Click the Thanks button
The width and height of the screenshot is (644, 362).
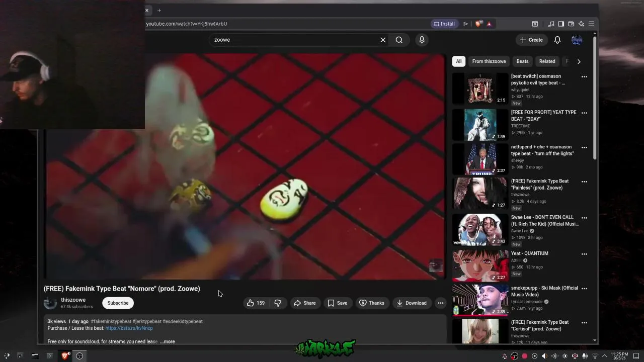[372, 303]
